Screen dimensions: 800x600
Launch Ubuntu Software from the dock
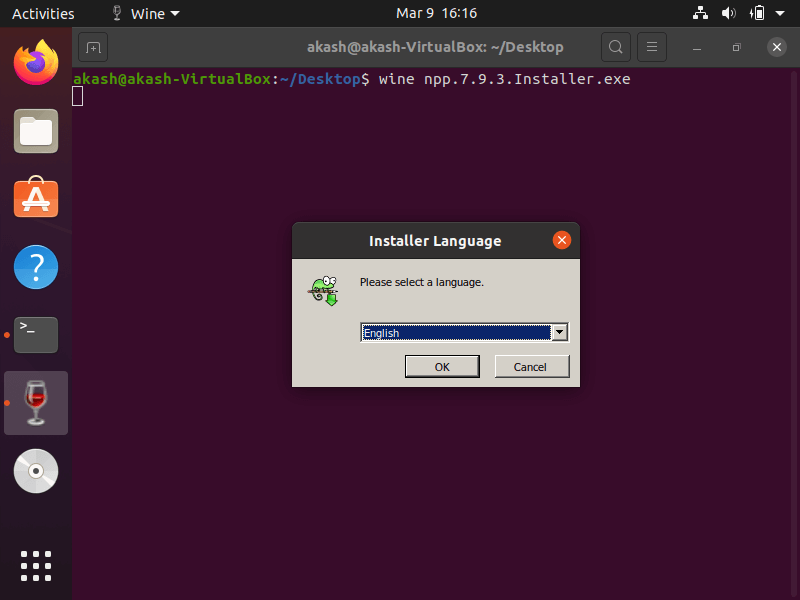pyautogui.click(x=35, y=199)
